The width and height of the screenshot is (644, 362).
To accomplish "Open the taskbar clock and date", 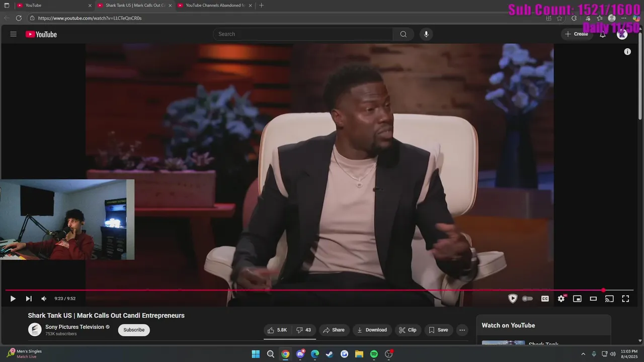I will click(629, 354).
